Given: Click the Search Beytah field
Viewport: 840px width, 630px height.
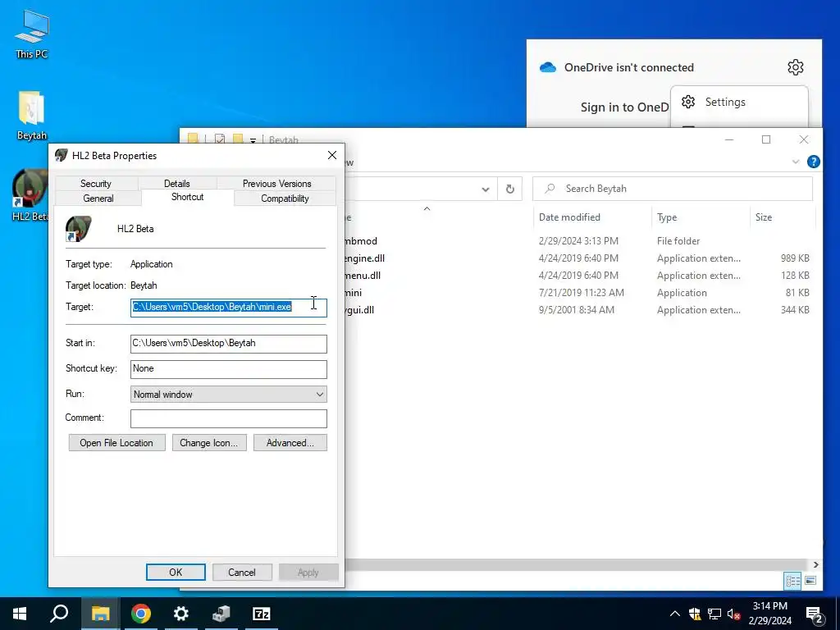Looking at the screenshot, I should point(673,189).
